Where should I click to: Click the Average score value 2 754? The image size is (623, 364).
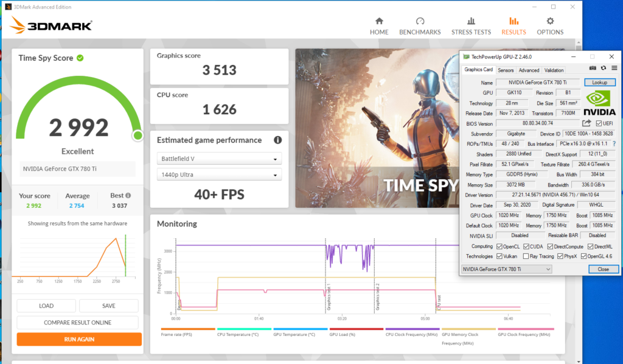tap(77, 205)
